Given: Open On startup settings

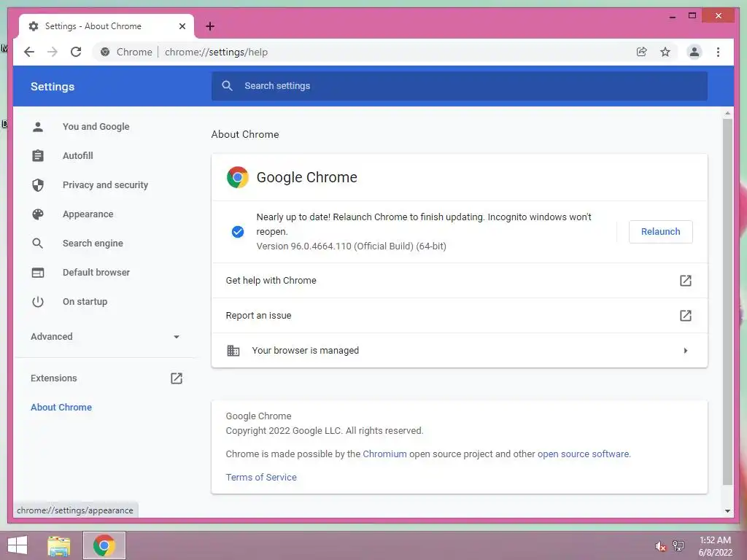Looking at the screenshot, I should (x=85, y=301).
